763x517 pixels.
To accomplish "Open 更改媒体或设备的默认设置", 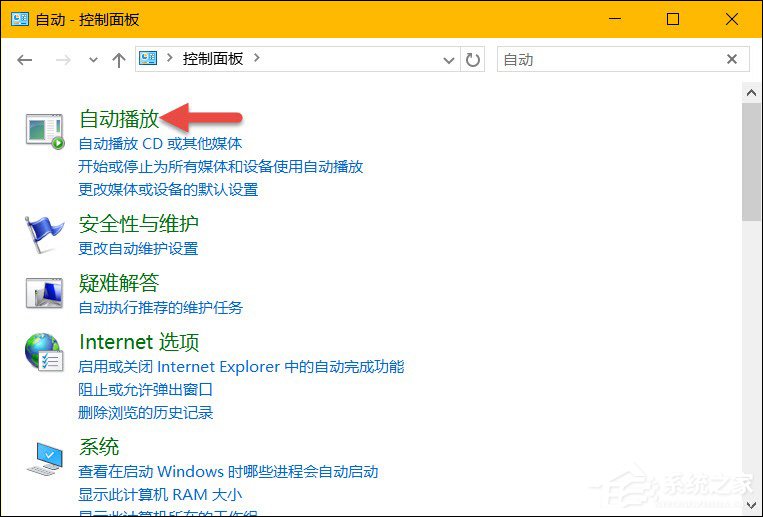I will point(168,189).
